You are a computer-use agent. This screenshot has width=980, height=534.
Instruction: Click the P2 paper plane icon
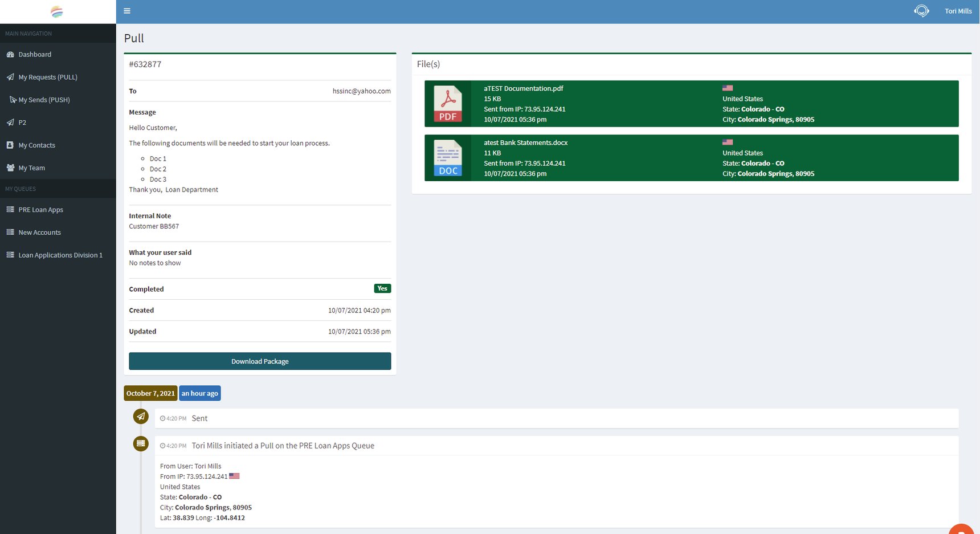tap(10, 123)
